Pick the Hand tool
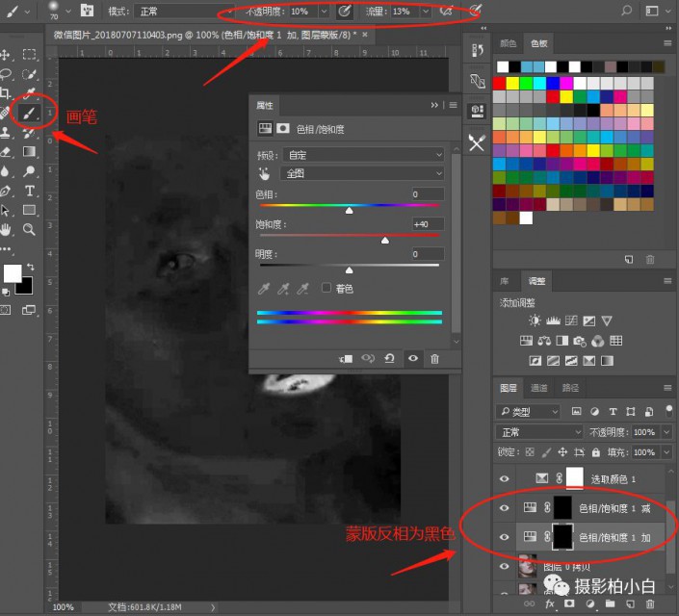The width and height of the screenshot is (679, 616). point(7,229)
